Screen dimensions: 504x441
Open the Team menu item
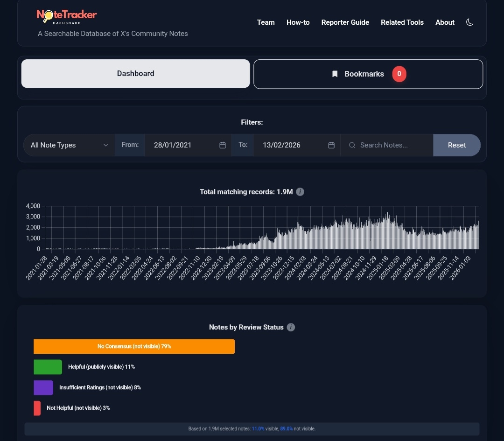[x=266, y=22]
